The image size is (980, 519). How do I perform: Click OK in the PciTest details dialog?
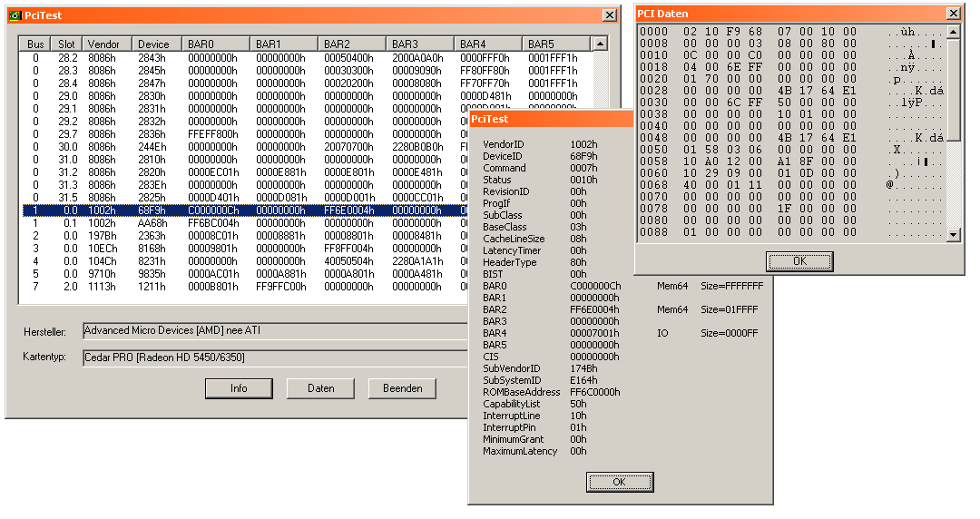pos(620,482)
